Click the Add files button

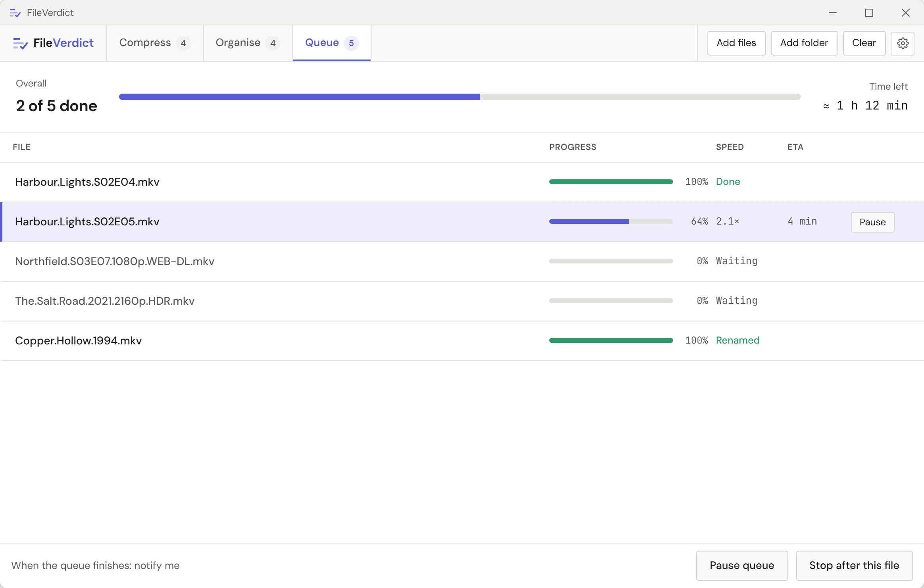point(736,43)
